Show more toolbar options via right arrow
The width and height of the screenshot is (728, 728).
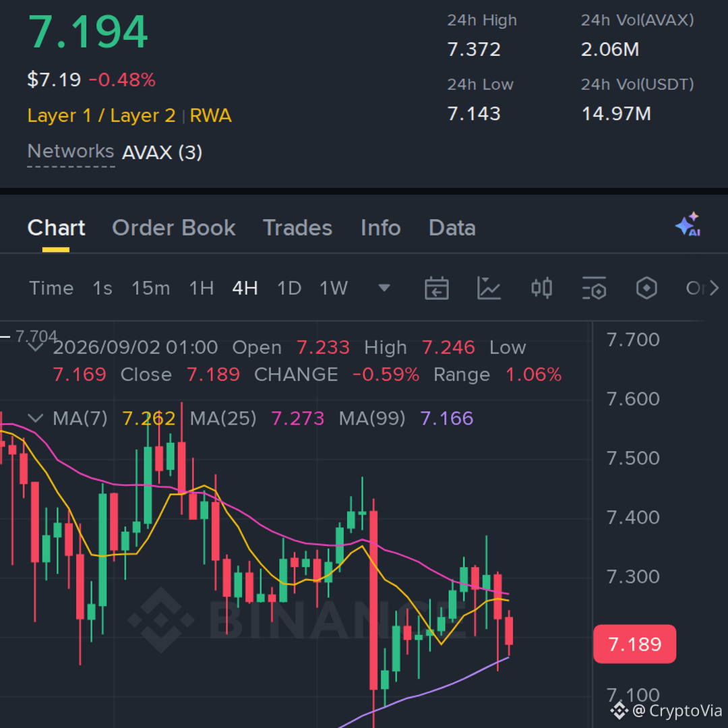(714, 289)
